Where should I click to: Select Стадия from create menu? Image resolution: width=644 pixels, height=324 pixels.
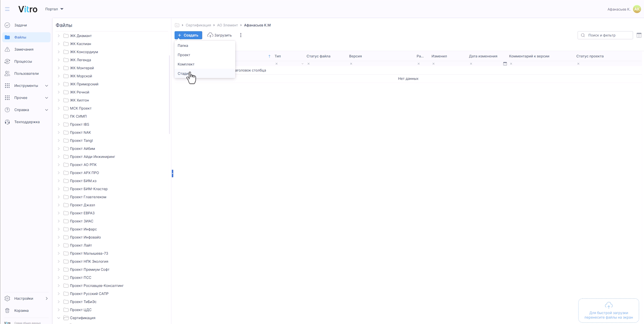coord(205,73)
